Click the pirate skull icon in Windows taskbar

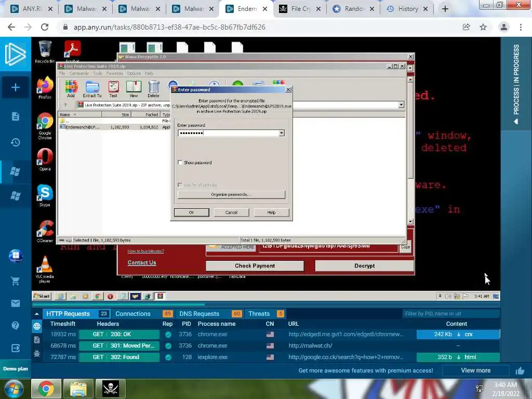[111, 389]
